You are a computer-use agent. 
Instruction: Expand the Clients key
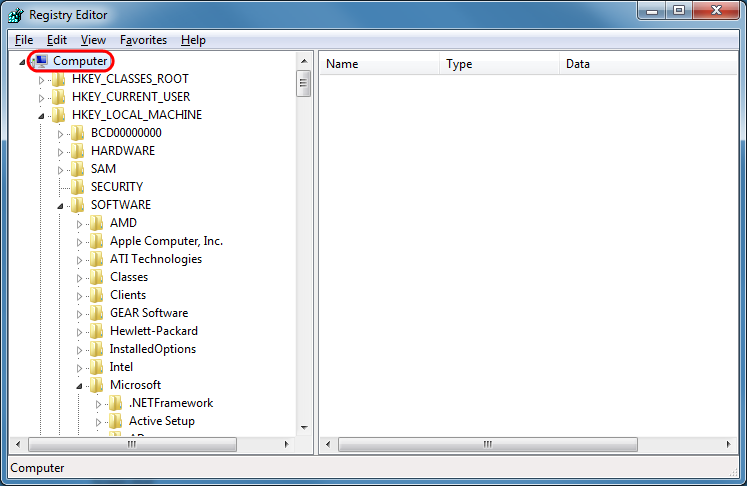(80, 296)
